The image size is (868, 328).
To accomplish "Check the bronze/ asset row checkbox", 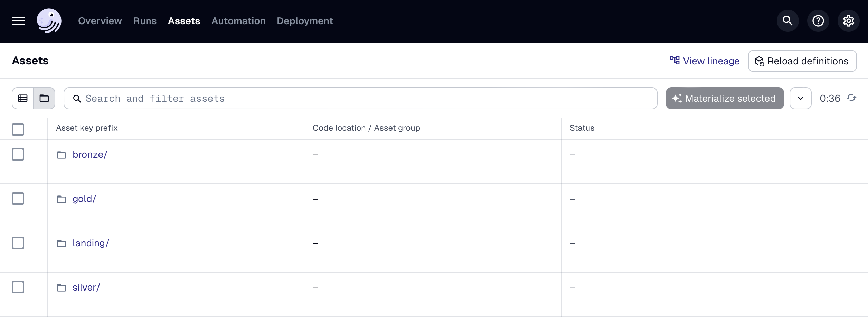I will click(18, 154).
